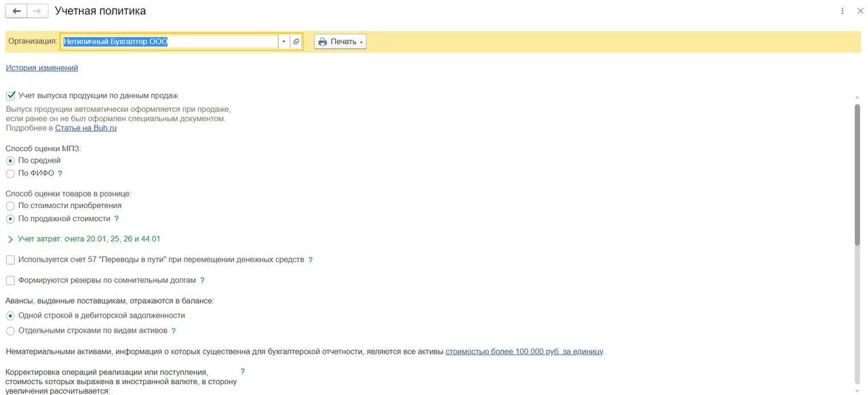This screenshot has width=868, height=395.
Task: Show help for Отдельными строками по видам активов
Action: (x=174, y=331)
